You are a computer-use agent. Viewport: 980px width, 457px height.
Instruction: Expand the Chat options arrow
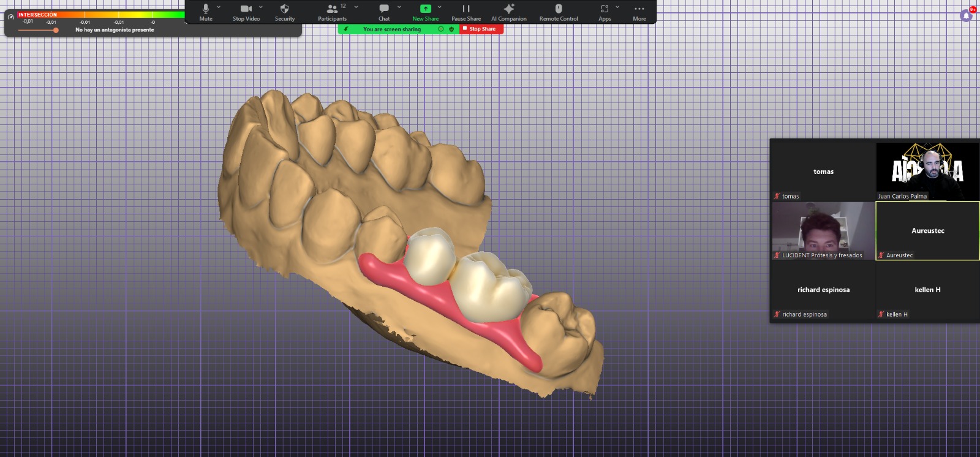click(x=399, y=7)
